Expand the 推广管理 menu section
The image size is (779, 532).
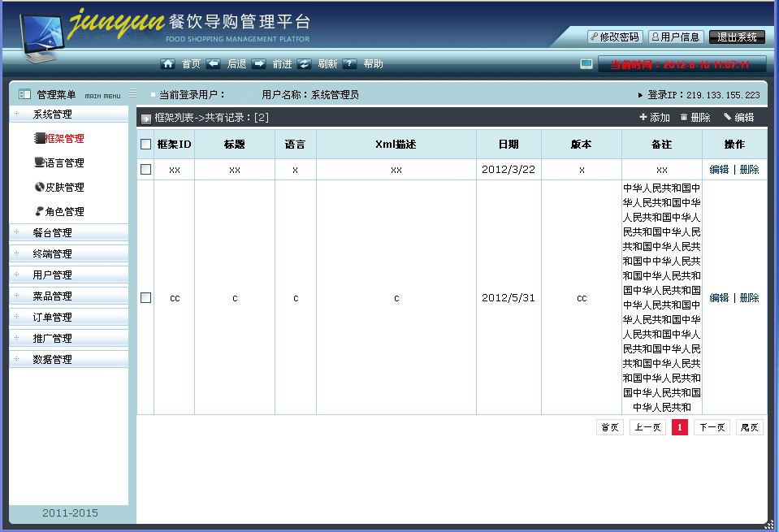point(68,338)
